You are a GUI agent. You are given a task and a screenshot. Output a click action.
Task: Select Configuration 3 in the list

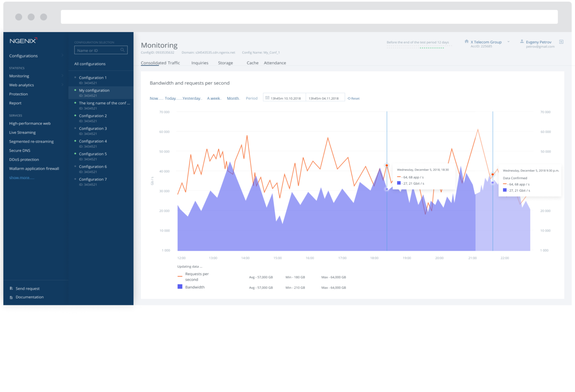pyautogui.click(x=101, y=130)
